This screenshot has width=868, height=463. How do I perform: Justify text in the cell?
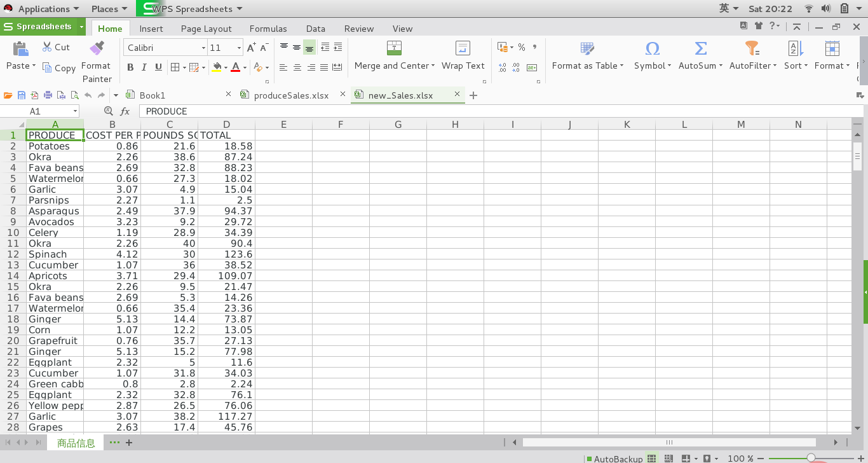point(324,67)
